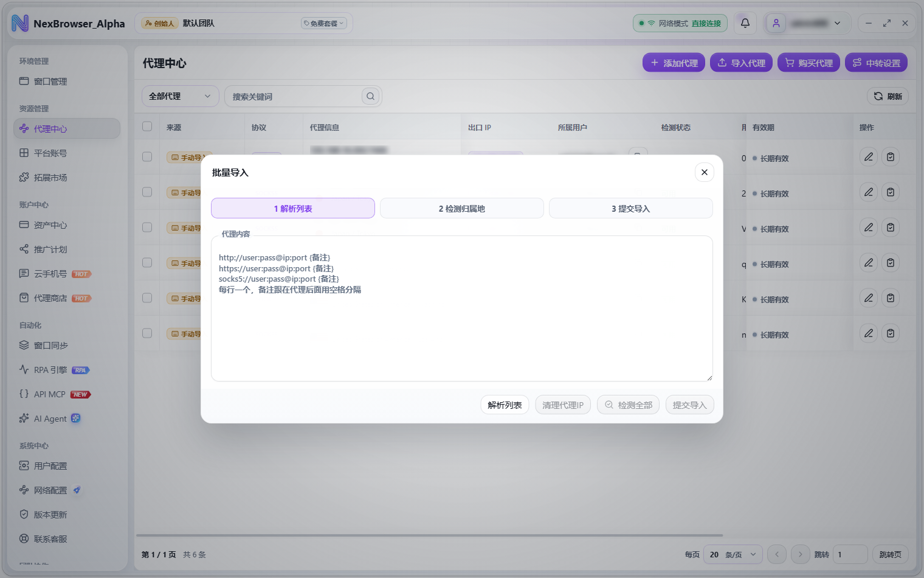Open 平台账号 in the sidebar
The width and height of the screenshot is (924, 578).
click(x=67, y=153)
